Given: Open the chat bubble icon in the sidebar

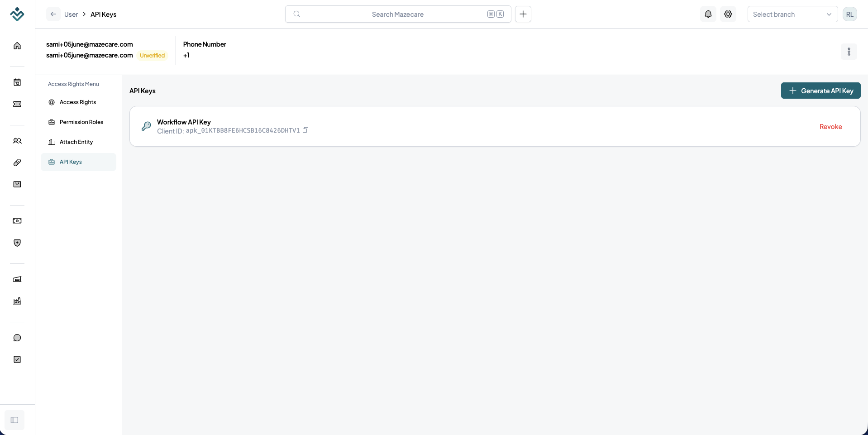Looking at the screenshot, I should pyautogui.click(x=17, y=338).
